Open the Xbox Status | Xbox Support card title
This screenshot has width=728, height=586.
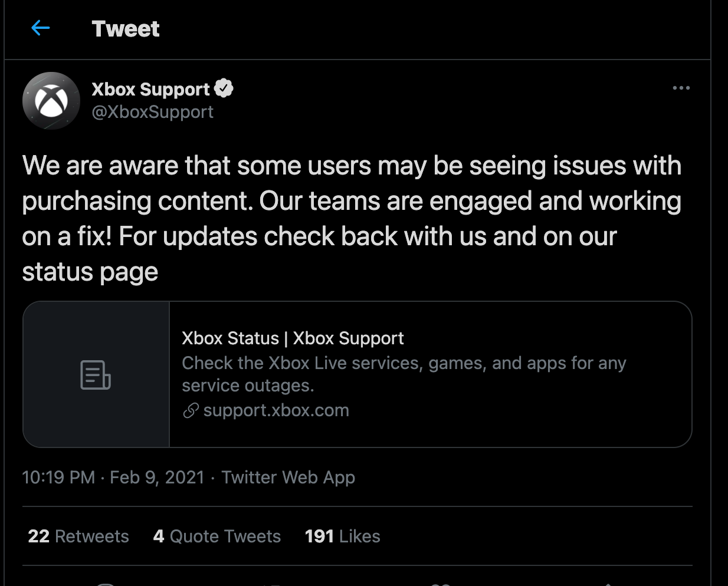(x=293, y=338)
